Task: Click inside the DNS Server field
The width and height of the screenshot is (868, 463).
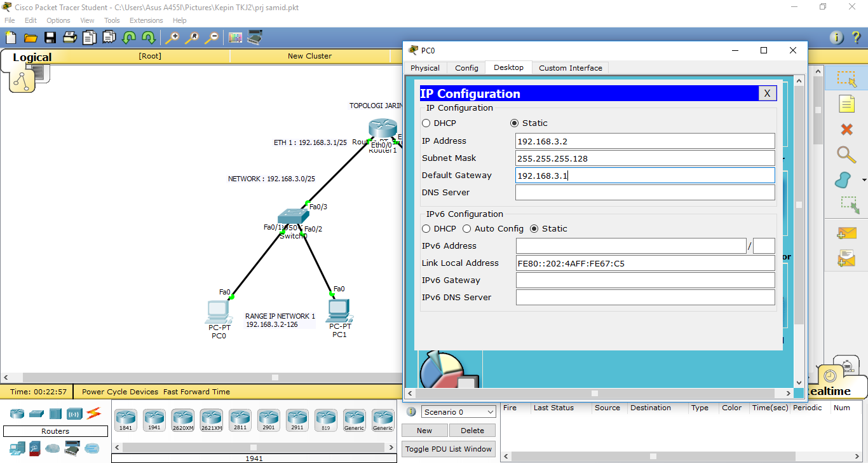Action: click(x=645, y=192)
